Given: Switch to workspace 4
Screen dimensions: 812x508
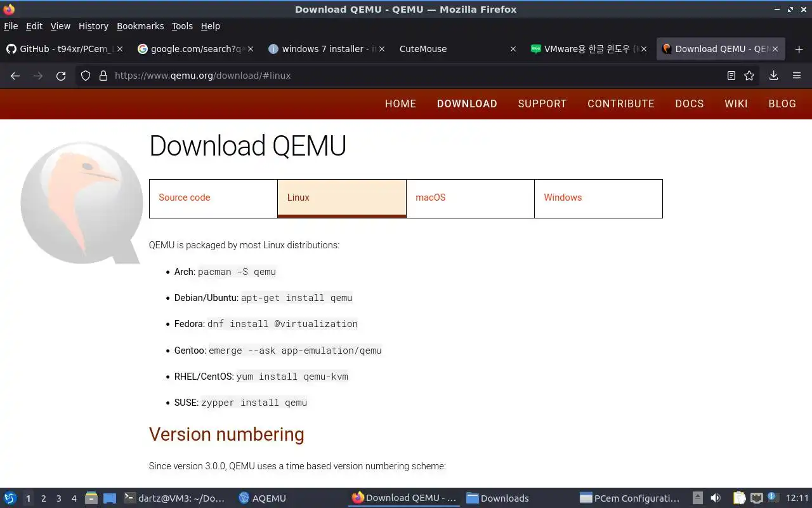Looking at the screenshot, I should (74, 498).
